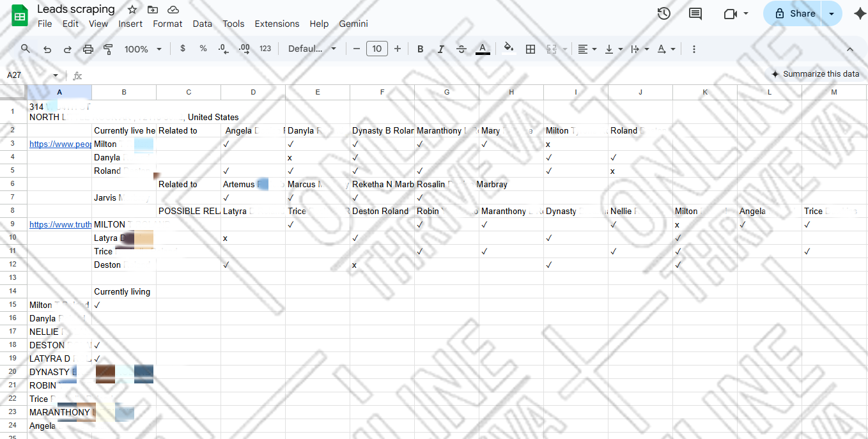Click the print icon
Image resolution: width=868 pixels, height=439 pixels.
[88, 49]
